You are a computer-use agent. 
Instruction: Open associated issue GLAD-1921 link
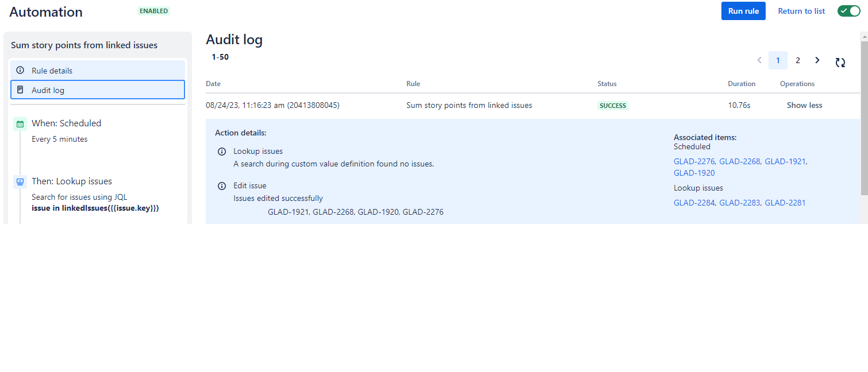point(785,162)
